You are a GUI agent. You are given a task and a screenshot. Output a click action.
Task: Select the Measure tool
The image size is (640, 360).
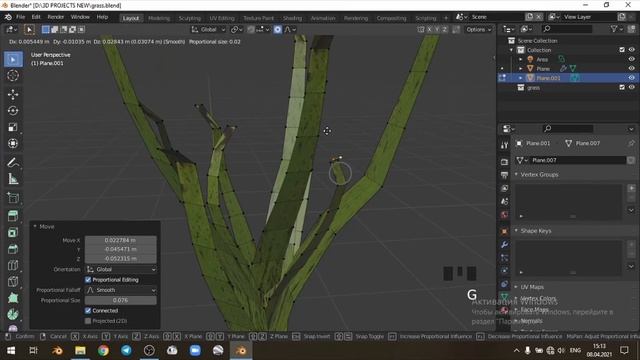pyautogui.click(x=13, y=179)
